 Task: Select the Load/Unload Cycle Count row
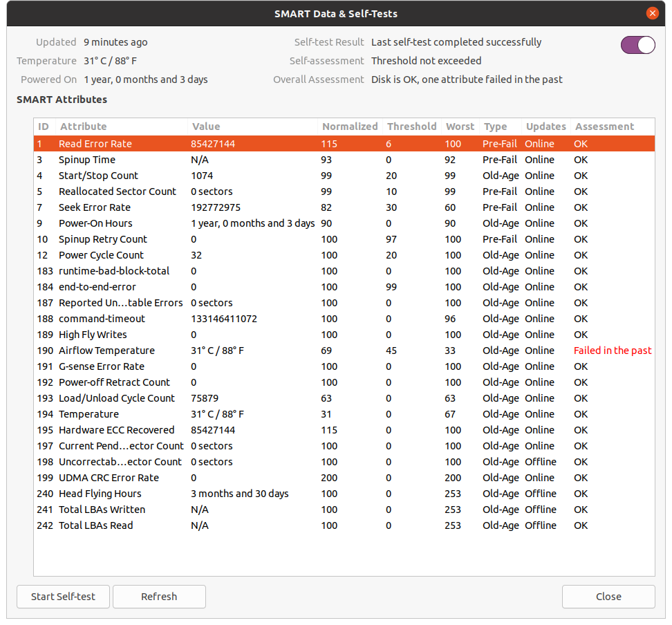344,398
